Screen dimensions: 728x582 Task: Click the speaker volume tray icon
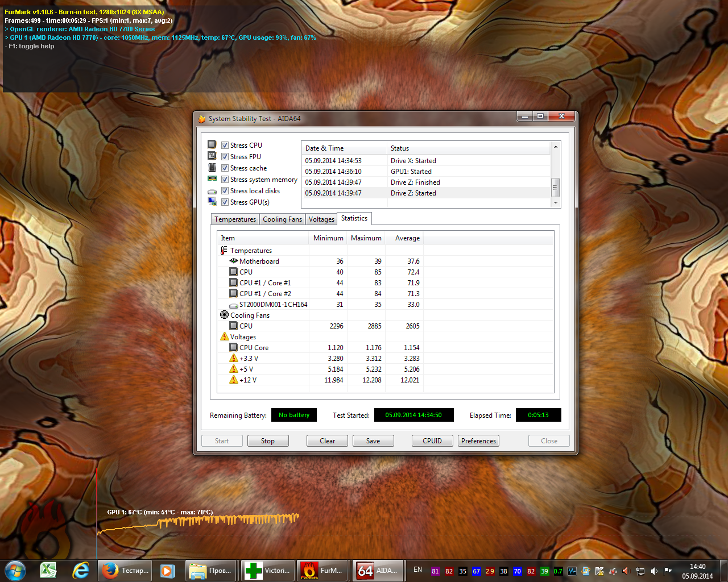click(654, 571)
